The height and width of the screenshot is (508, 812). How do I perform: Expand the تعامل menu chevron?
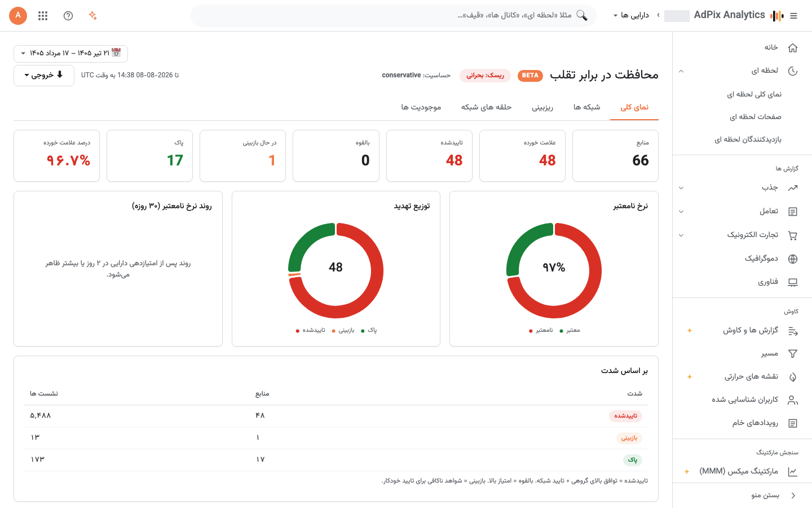(x=681, y=212)
